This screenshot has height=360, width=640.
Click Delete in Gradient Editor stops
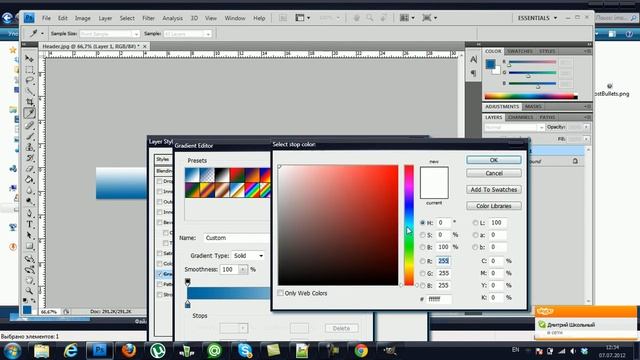(341, 328)
